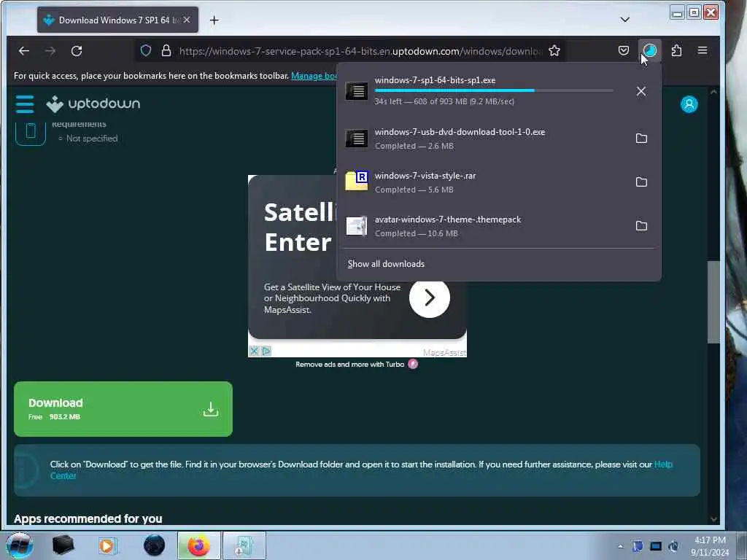Open the taskbar clock showing 4:17 PM
This screenshot has width=747, height=560.
[x=710, y=546]
